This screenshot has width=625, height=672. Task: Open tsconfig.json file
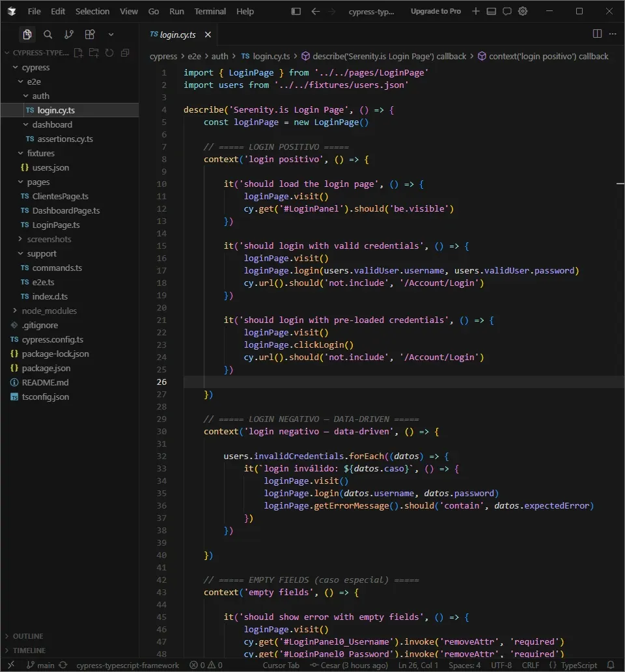tap(70, 397)
